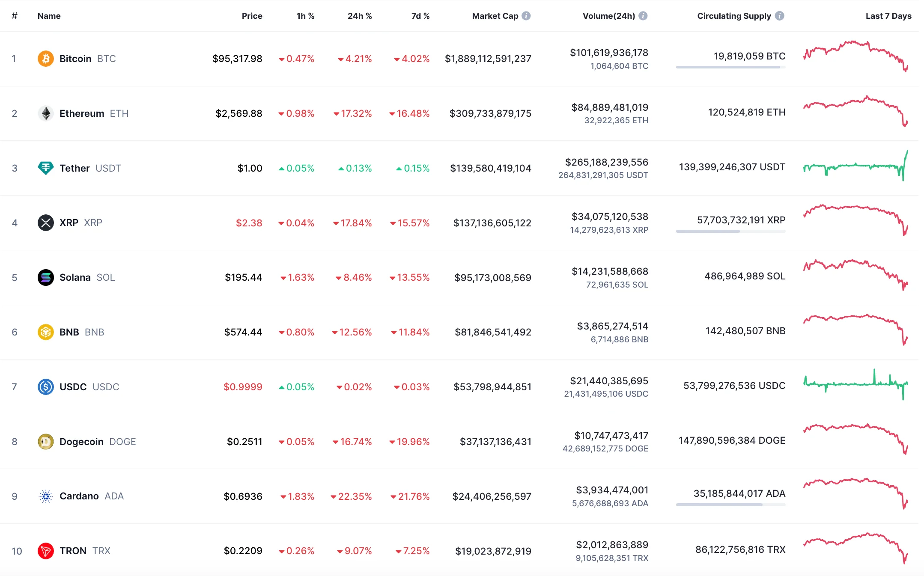924x576 pixels.
Task: Click USDC's 24h volume dollar amount
Action: (609, 381)
